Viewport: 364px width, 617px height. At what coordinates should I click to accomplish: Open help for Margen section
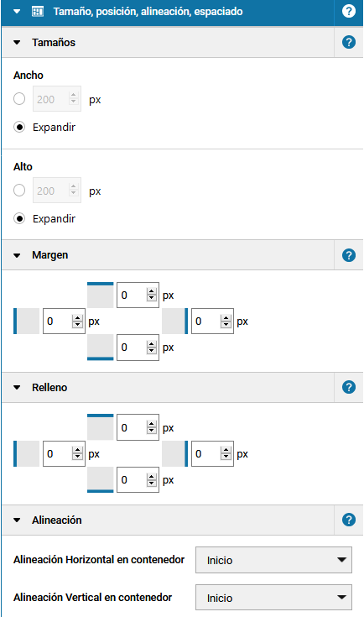(x=349, y=255)
